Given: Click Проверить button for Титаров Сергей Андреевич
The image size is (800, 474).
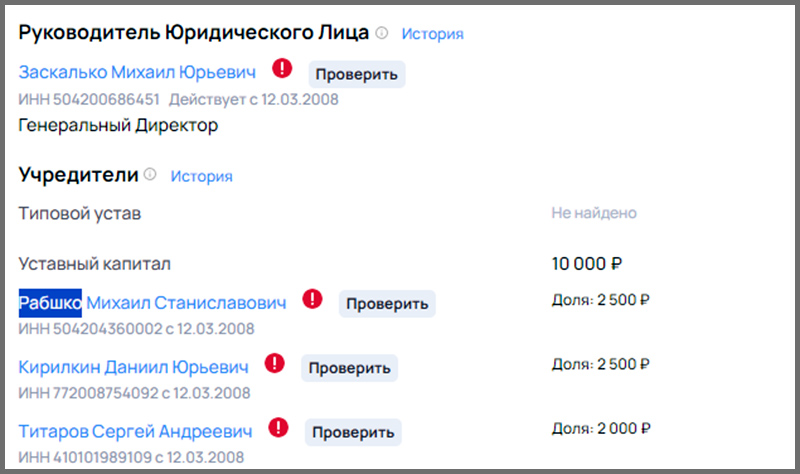Looking at the screenshot, I should tap(353, 433).
